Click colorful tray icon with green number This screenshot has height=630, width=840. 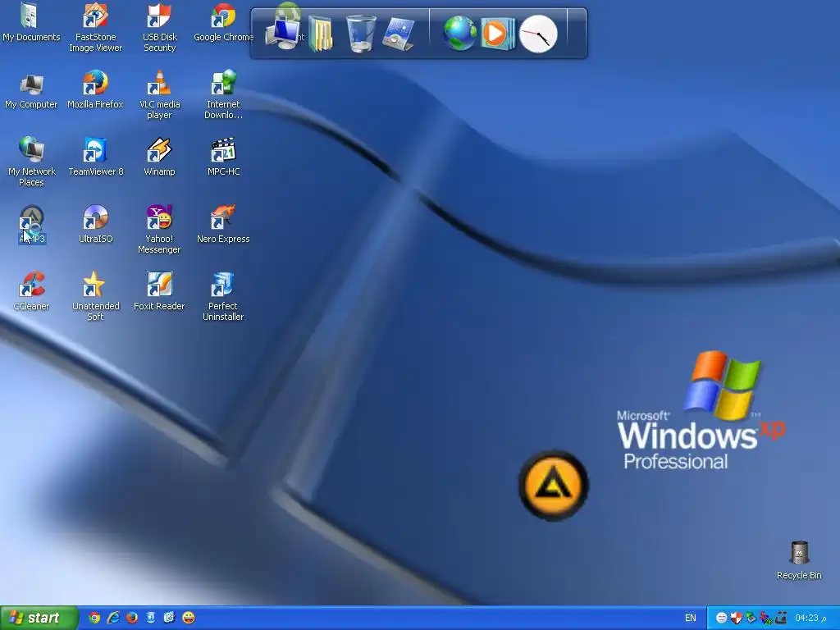pos(766,618)
